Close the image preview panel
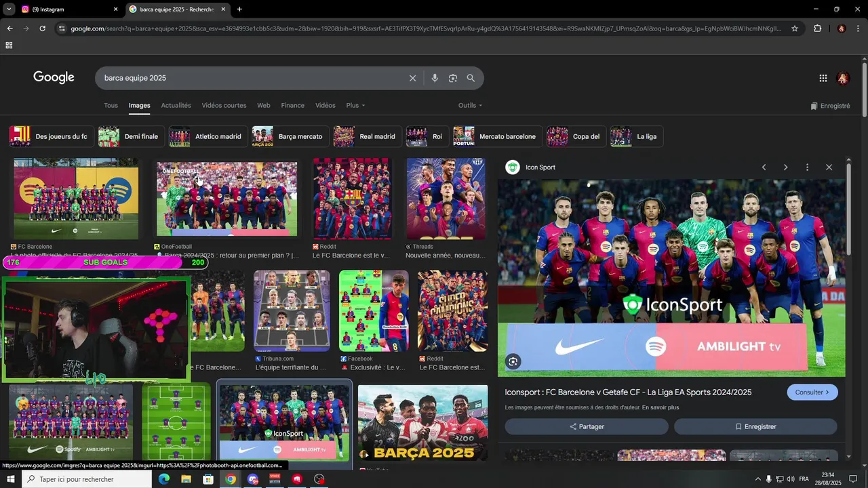Viewport: 868px width, 488px height. click(829, 167)
